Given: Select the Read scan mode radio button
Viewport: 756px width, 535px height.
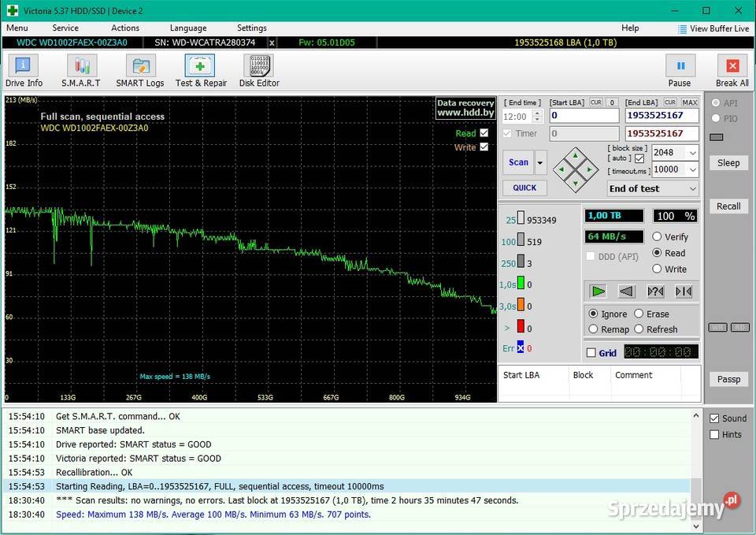Looking at the screenshot, I should [x=657, y=253].
